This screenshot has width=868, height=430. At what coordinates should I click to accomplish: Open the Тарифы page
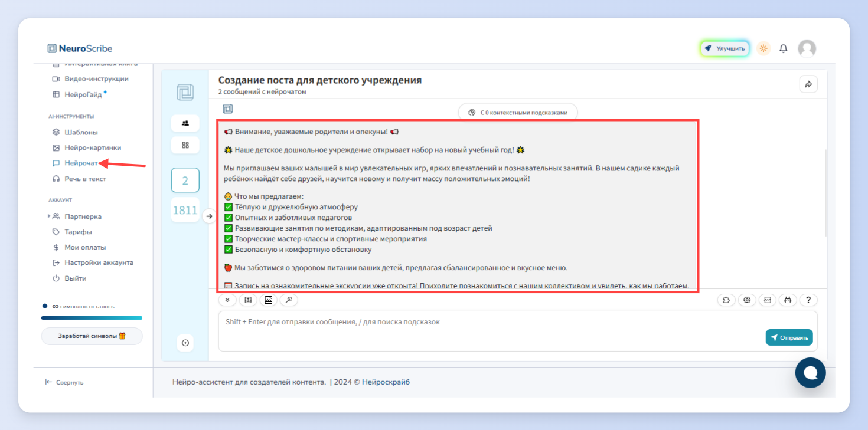pyautogui.click(x=72, y=232)
